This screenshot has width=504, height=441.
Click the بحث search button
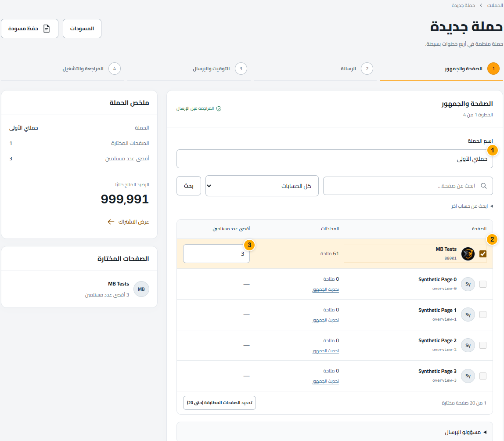click(189, 186)
